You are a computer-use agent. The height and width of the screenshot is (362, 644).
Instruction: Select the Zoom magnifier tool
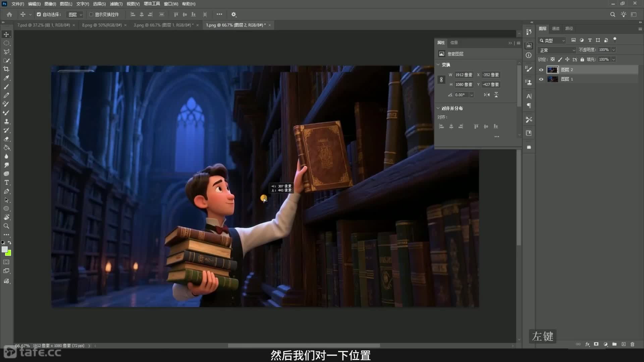6,226
